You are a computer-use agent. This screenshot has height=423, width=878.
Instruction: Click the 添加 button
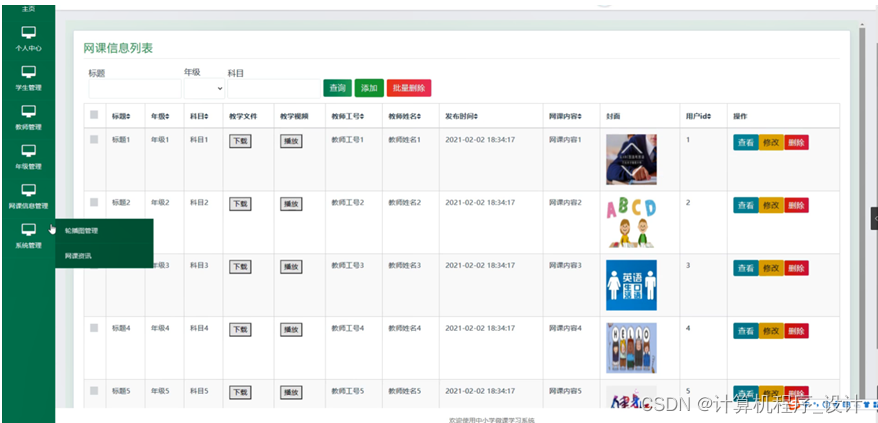click(369, 88)
